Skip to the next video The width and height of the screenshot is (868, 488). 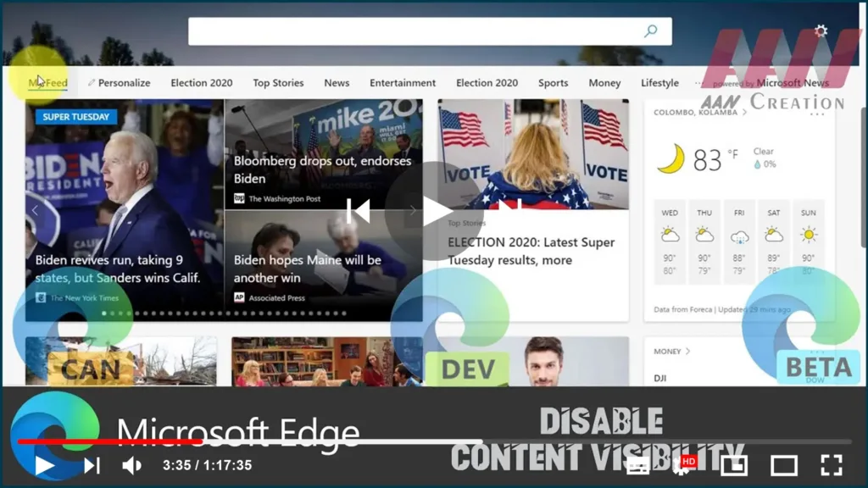pyautogui.click(x=92, y=464)
